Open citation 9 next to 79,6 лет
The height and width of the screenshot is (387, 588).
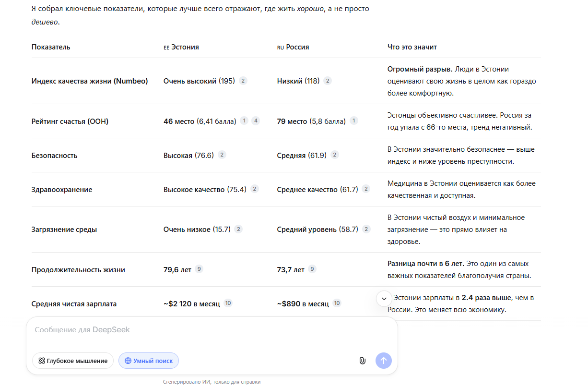click(199, 269)
